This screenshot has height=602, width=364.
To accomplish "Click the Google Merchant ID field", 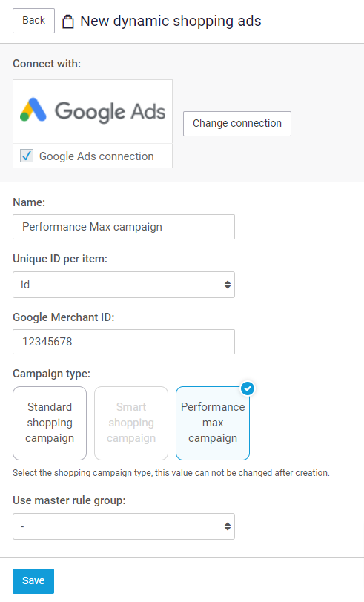I will (x=124, y=342).
